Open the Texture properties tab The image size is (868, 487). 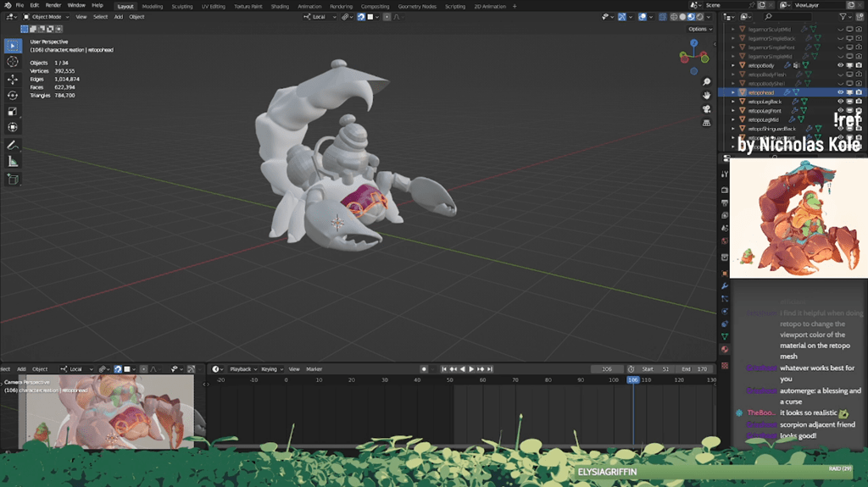coord(725,365)
